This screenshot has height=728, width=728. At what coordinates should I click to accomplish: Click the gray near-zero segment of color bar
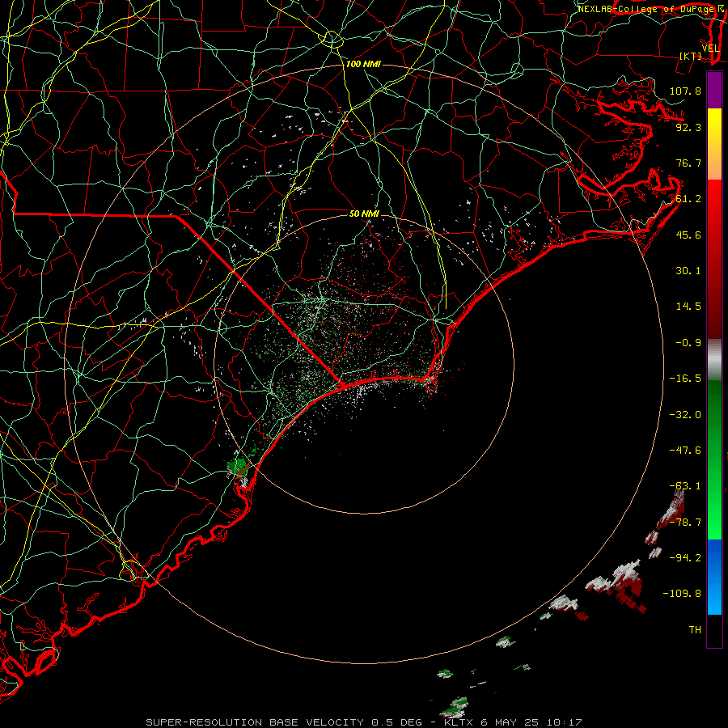pyautogui.click(x=714, y=360)
